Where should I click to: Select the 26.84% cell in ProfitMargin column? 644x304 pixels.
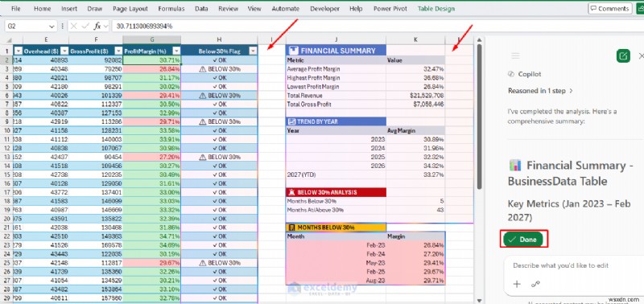(x=151, y=69)
